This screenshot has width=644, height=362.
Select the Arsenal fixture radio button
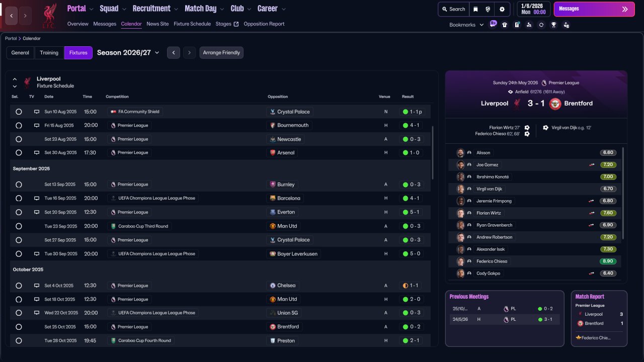19,153
